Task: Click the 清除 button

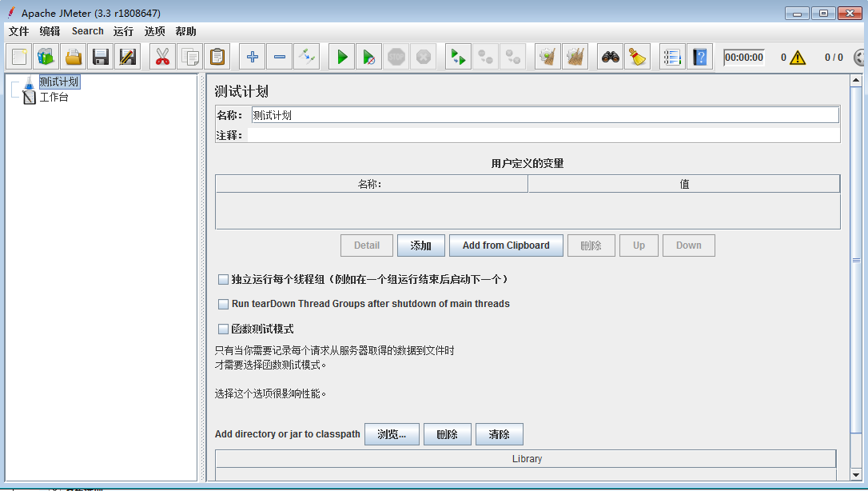Action: coord(500,434)
